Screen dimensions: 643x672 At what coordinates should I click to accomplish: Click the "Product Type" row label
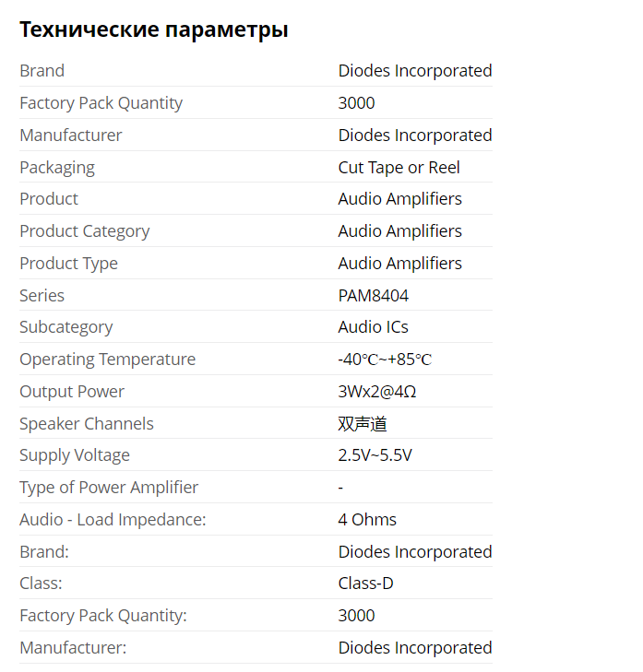pyautogui.click(x=68, y=264)
